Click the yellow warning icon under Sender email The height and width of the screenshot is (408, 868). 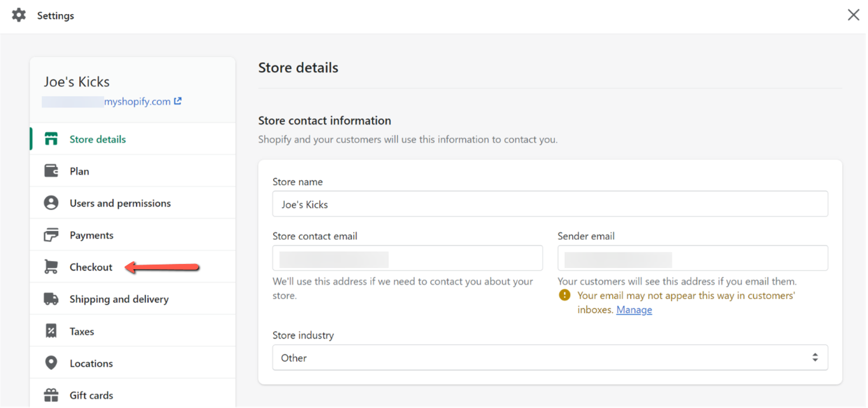click(x=565, y=295)
